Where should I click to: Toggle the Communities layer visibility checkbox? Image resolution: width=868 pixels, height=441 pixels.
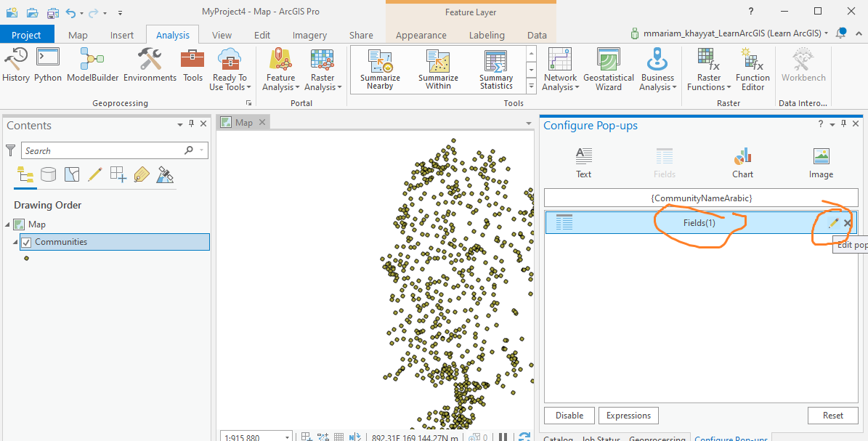point(27,242)
